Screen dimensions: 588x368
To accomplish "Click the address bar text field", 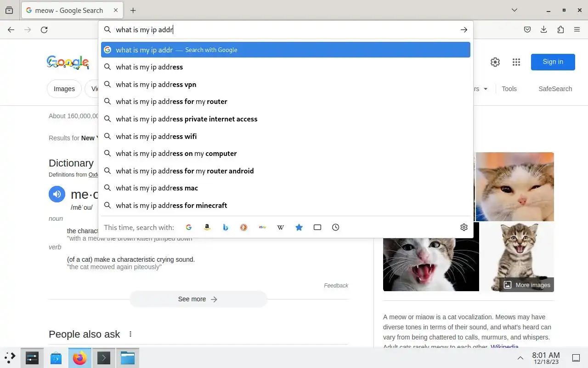I will click(x=285, y=29).
